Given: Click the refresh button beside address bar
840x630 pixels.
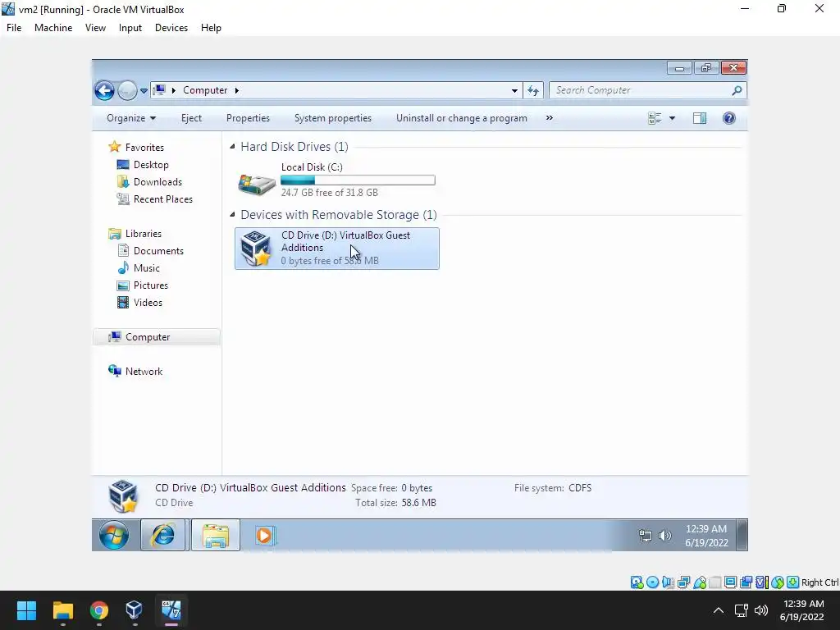Looking at the screenshot, I should [533, 90].
